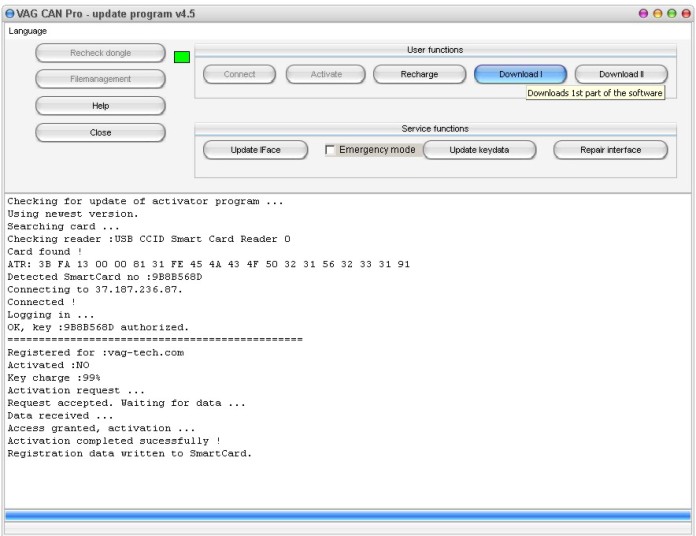The width and height of the screenshot is (696, 536).
Task: Select log line 'Key charge :99%'
Action: click(x=54, y=378)
